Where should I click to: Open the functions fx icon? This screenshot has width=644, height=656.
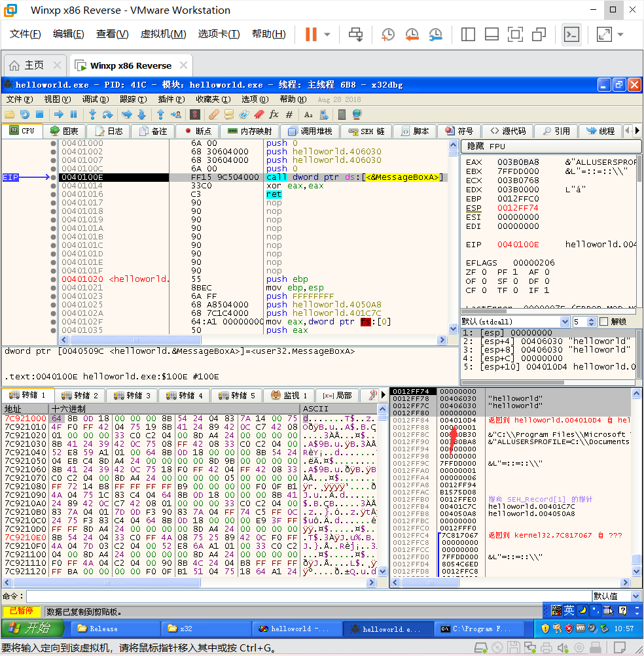[x=274, y=114]
